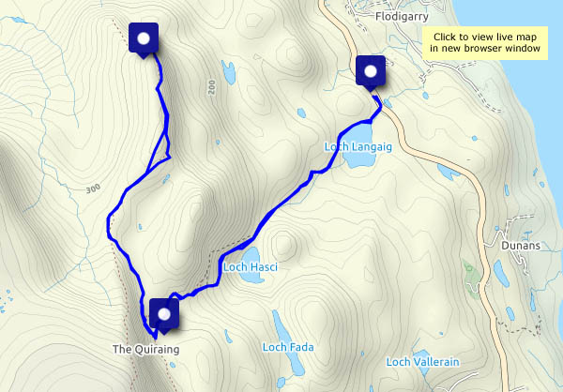The width and height of the screenshot is (563, 392).
Task: Select the Loch Hasci label
Action: coord(251,267)
